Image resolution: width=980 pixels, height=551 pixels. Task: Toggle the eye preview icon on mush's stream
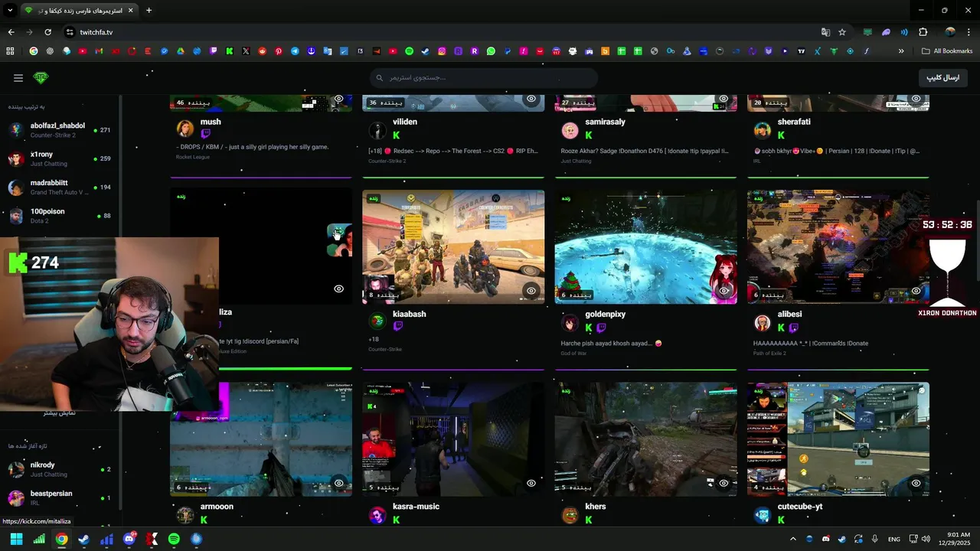pos(338,99)
